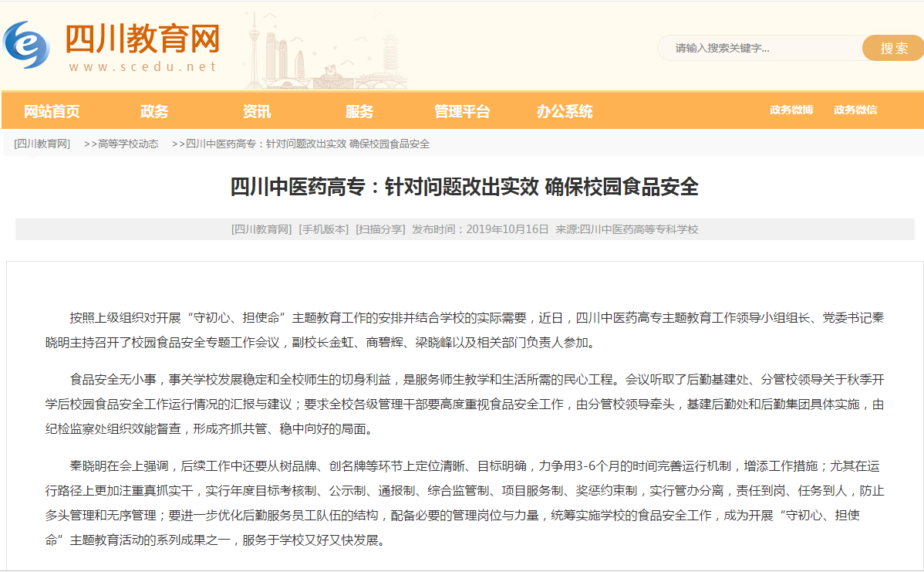Click [四川教育网] link in the article info bar
The image size is (924, 572).
[x=261, y=229]
